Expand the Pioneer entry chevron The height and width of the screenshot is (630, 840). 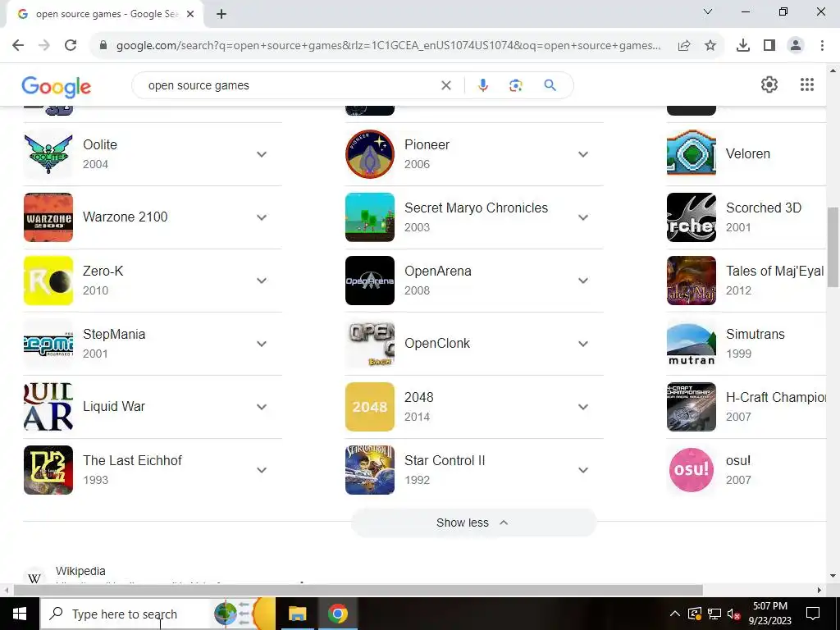(x=583, y=154)
